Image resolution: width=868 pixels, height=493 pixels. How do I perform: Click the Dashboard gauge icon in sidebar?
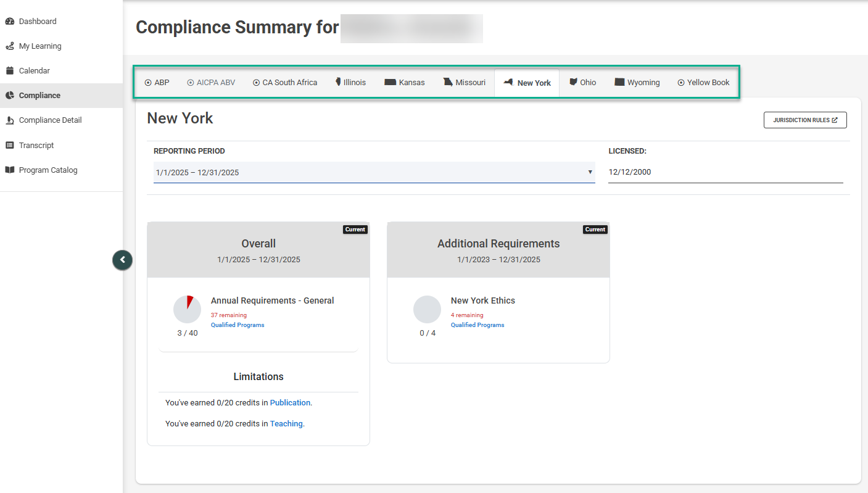click(10, 22)
